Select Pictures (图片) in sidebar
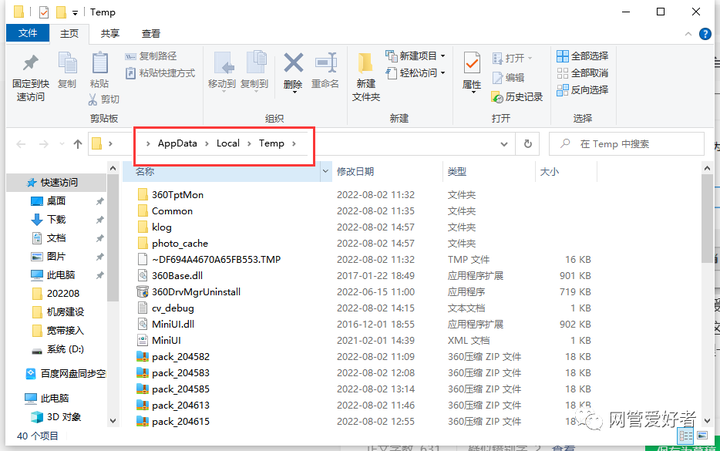Screen dimensions: 720x451 point(56,256)
